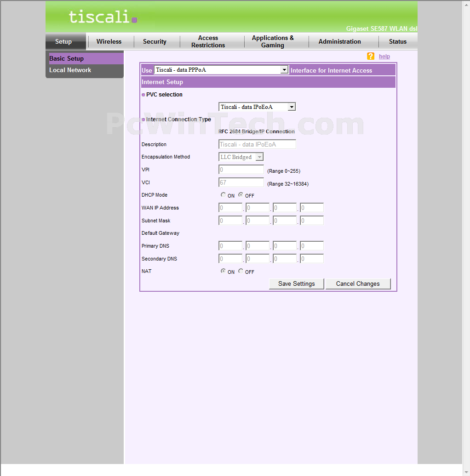The width and height of the screenshot is (470, 476).
Task: Open the Administration tab
Action: pos(340,42)
